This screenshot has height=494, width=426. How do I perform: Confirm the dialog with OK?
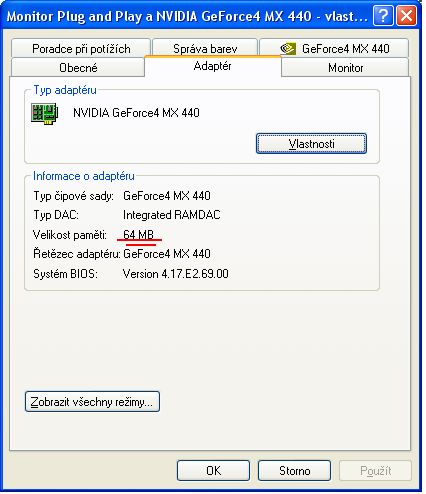[x=213, y=471]
